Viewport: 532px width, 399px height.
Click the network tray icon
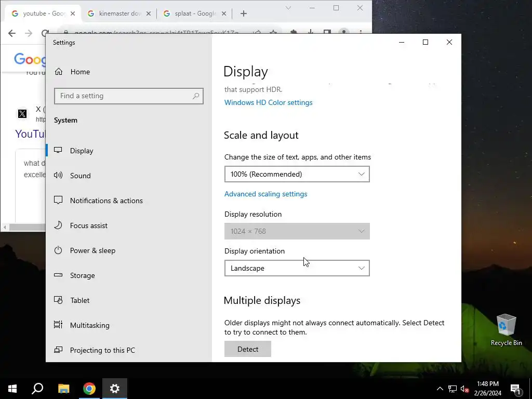click(x=453, y=389)
